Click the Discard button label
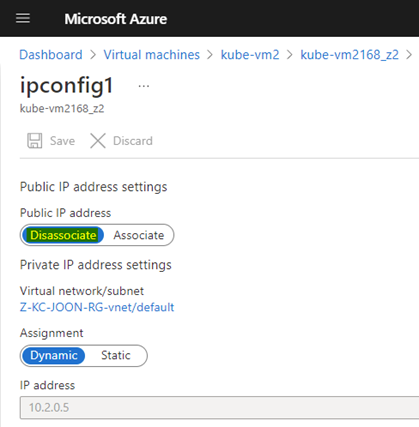The width and height of the screenshot is (419, 427). (133, 141)
